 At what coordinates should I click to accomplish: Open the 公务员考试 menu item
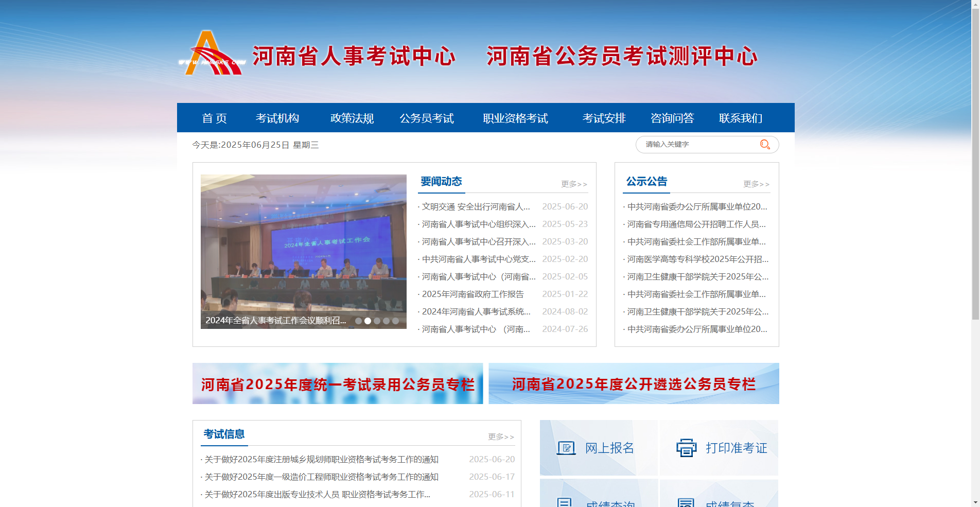point(427,118)
